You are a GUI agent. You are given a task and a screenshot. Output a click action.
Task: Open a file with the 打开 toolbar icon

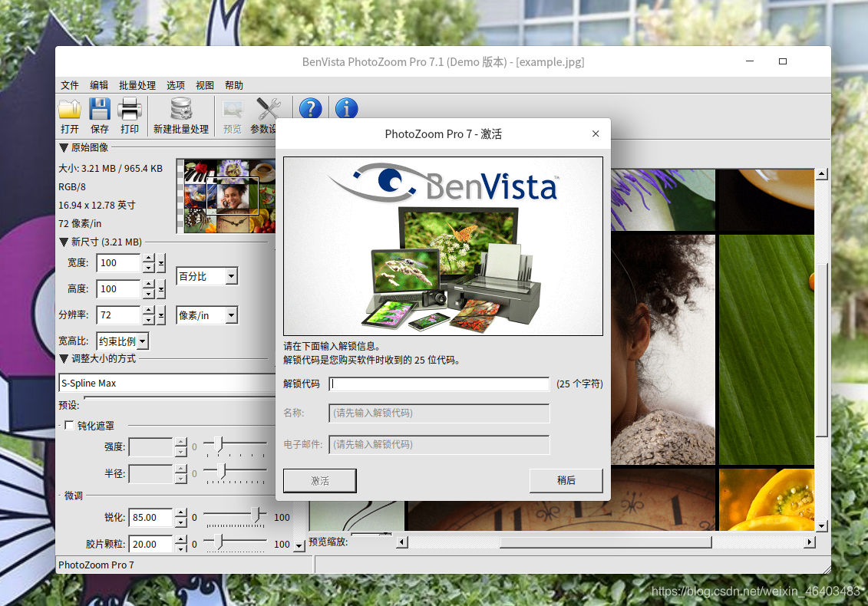(x=70, y=115)
